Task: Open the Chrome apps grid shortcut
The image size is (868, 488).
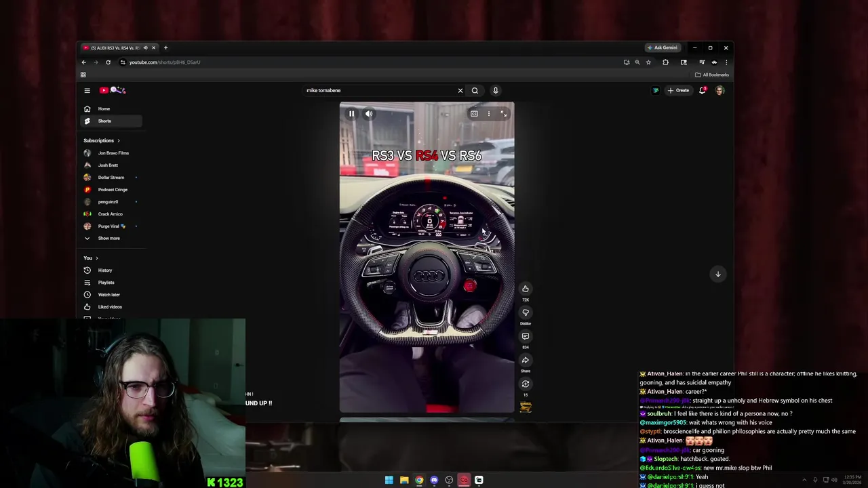Action: (83, 75)
